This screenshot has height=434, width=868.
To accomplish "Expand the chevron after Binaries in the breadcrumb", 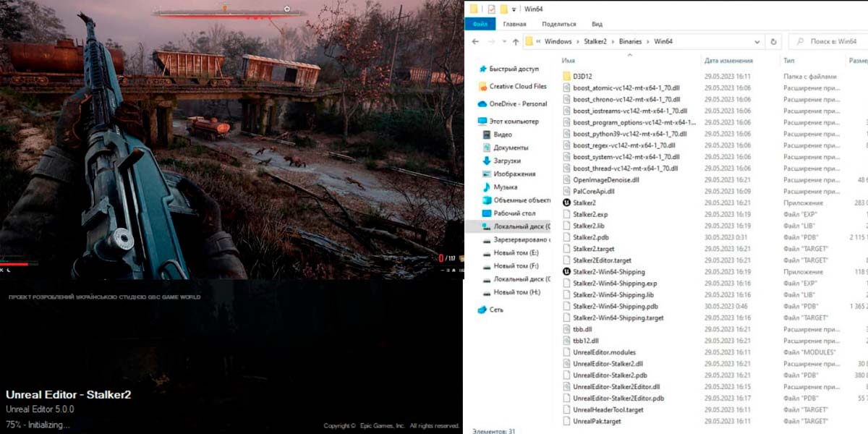I will [x=650, y=42].
